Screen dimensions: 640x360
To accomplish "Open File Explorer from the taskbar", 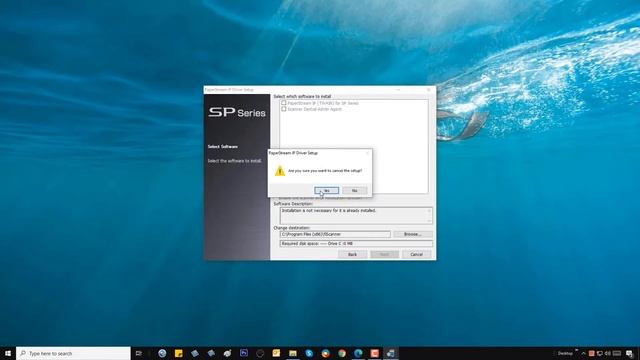I will click(x=293, y=353).
